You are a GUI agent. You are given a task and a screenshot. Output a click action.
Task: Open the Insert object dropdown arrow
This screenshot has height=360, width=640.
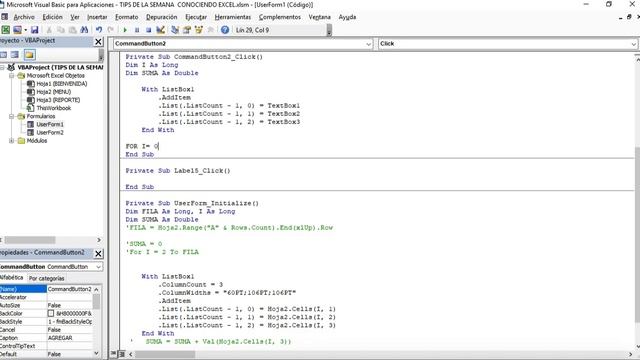25,30
